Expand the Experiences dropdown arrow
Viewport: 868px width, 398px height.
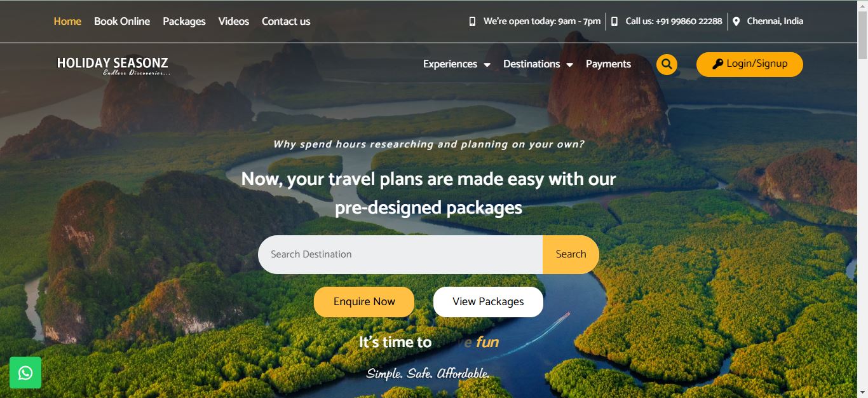point(487,65)
